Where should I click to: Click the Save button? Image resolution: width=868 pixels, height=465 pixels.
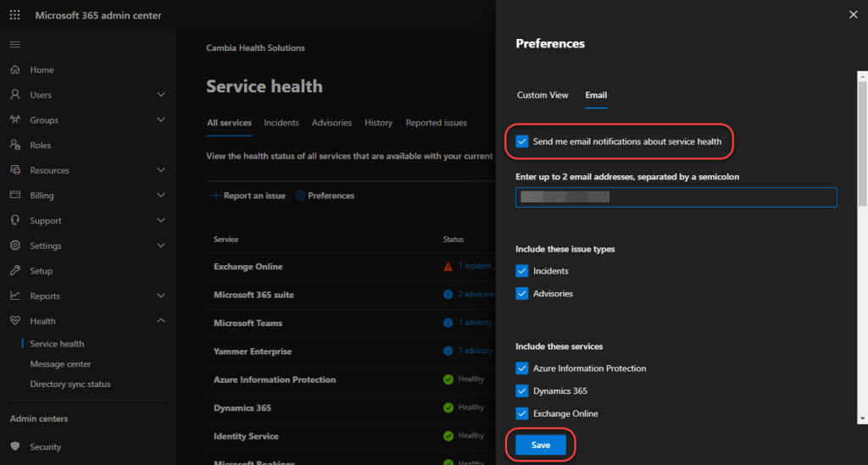coord(540,445)
